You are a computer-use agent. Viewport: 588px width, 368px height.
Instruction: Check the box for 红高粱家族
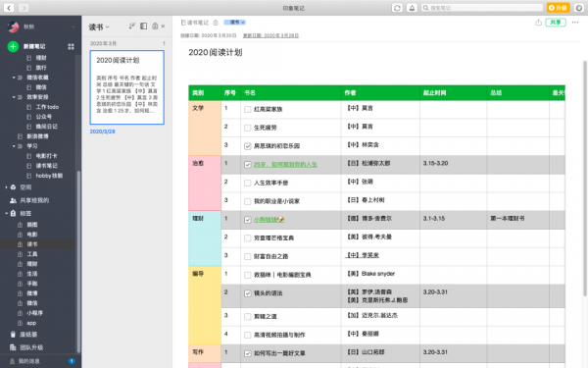248,109
